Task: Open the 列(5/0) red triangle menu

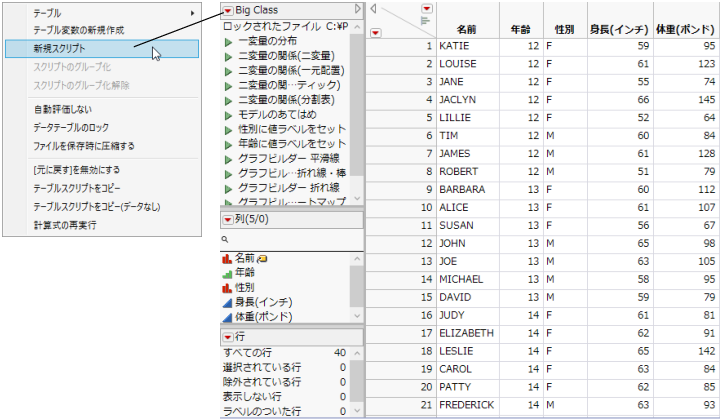Action: (x=228, y=220)
